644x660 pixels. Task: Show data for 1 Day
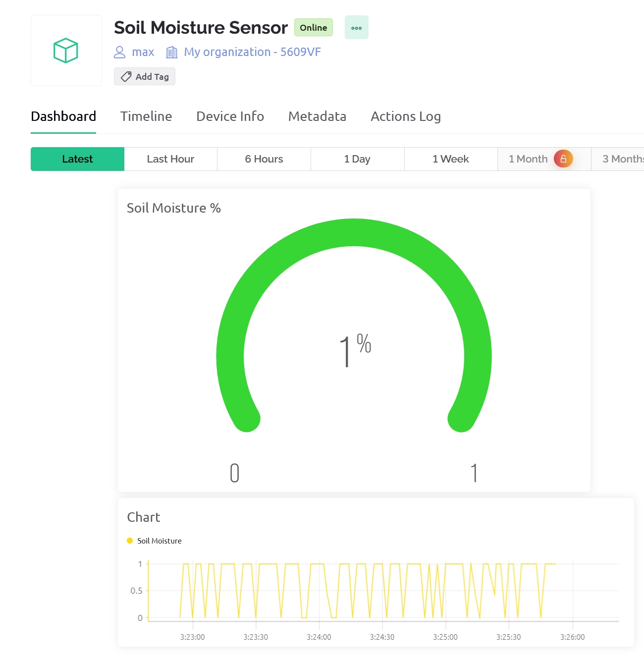357,159
